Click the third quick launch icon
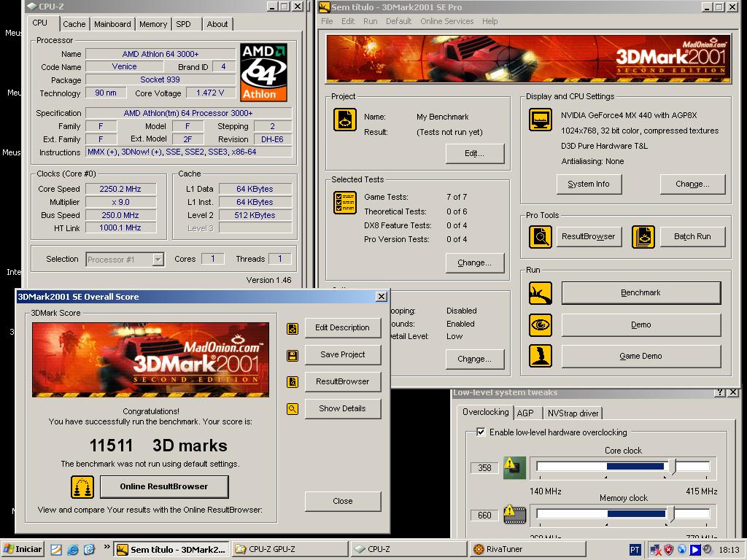Image resolution: width=747 pixels, height=560 pixels. coord(89,550)
